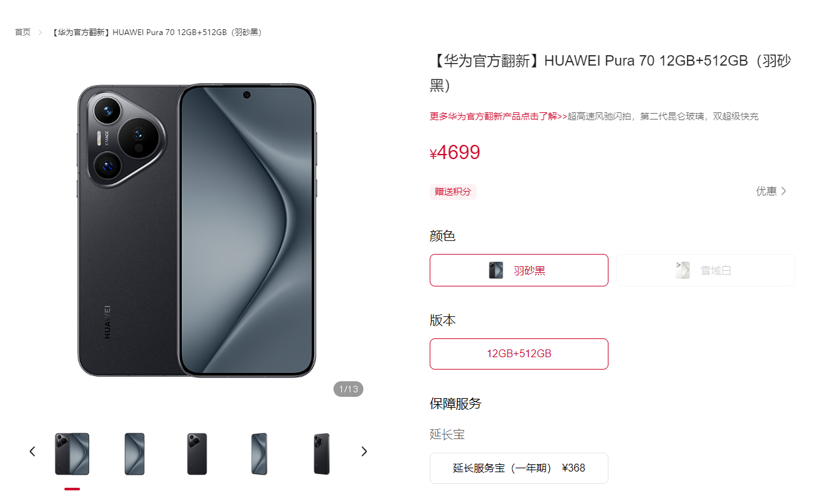
Task: Select the fifth thumbnail of angled back
Action: tap(322, 454)
